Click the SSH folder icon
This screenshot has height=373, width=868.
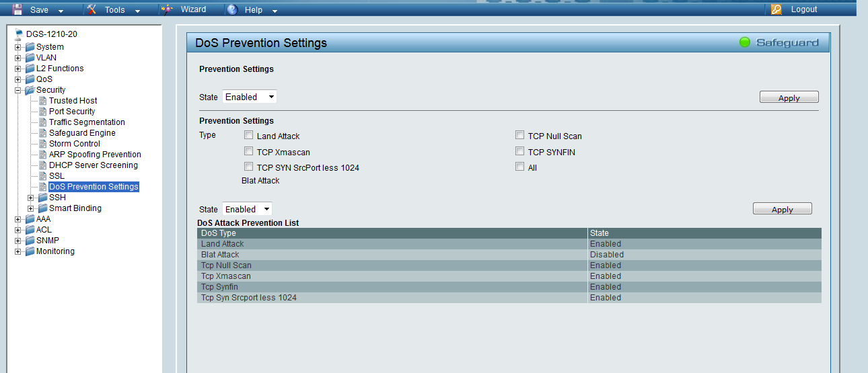(42, 198)
